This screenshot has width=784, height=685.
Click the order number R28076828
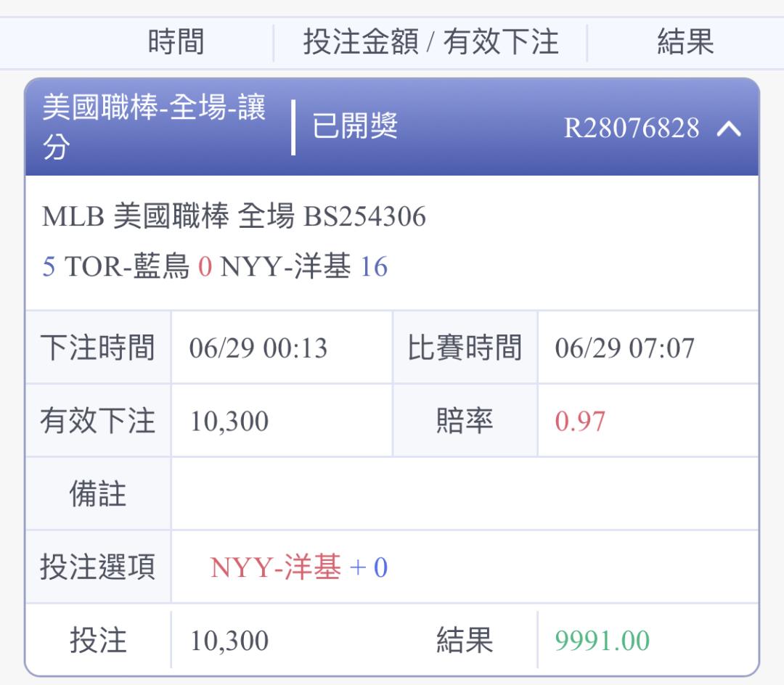(x=632, y=128)
